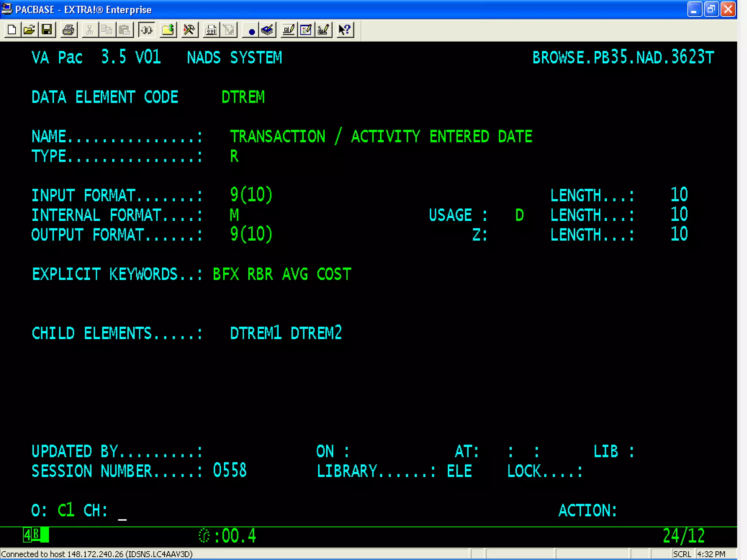Click the New session document icon
This screenshot has width=747, height=560.
tap(11, 30)
